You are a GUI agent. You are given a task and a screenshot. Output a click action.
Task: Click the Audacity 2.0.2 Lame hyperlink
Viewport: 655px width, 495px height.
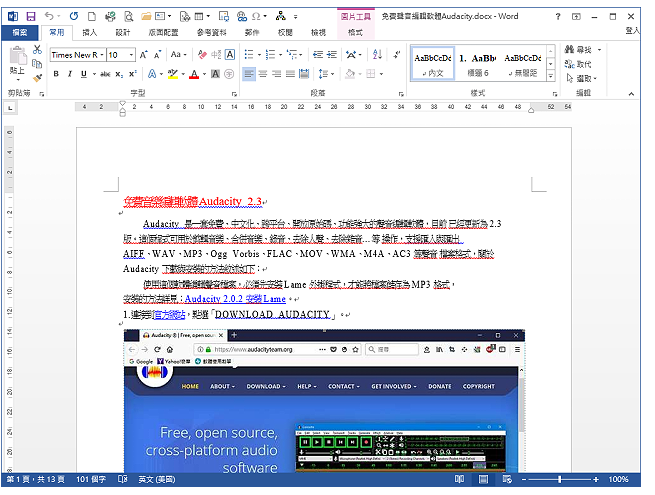point(235,299)
